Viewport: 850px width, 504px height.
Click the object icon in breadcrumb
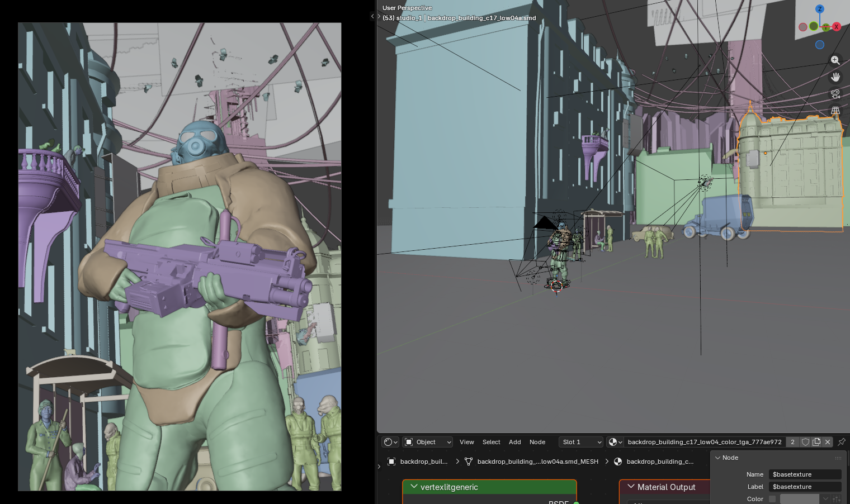click(x=391, y=462)
